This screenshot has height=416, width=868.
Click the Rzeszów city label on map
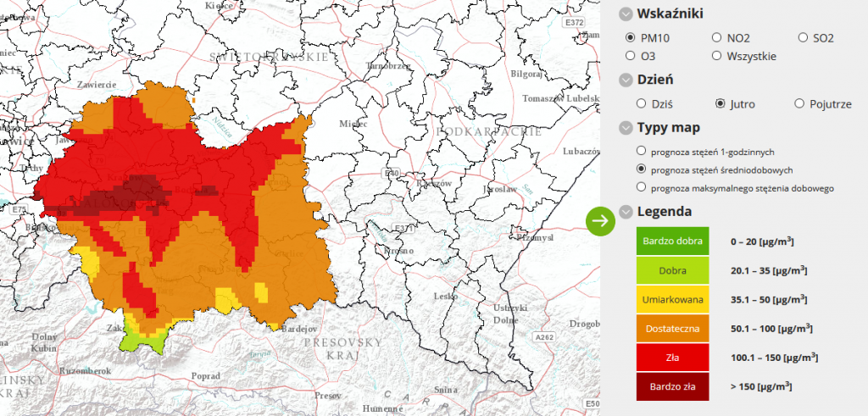point(436,183)
